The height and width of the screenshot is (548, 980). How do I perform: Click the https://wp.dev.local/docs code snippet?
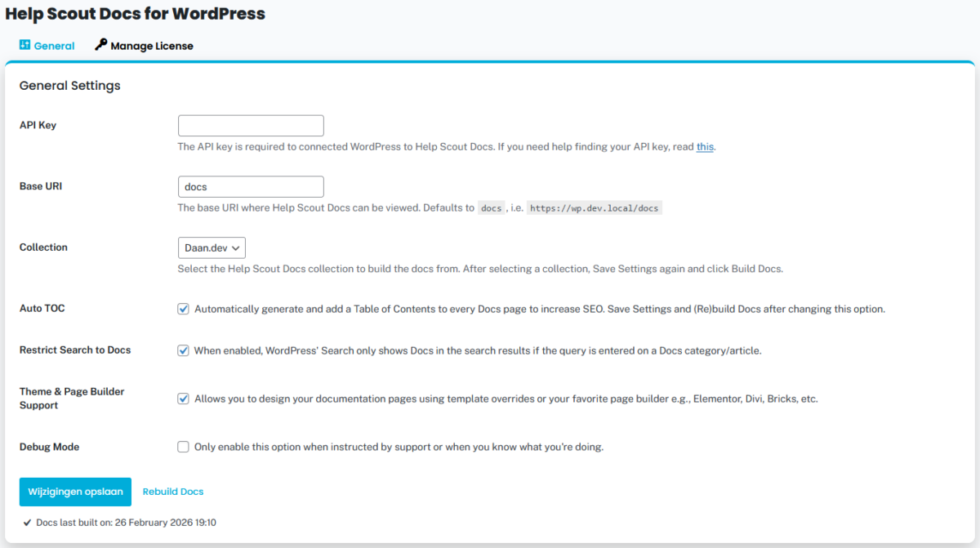(594, 208)
